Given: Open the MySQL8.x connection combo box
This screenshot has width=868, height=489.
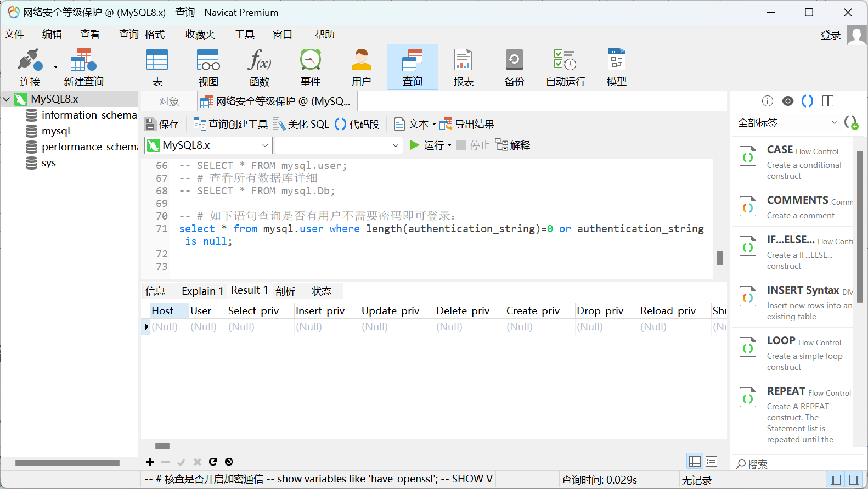Looking at the screenshot, I should point(208,145).
